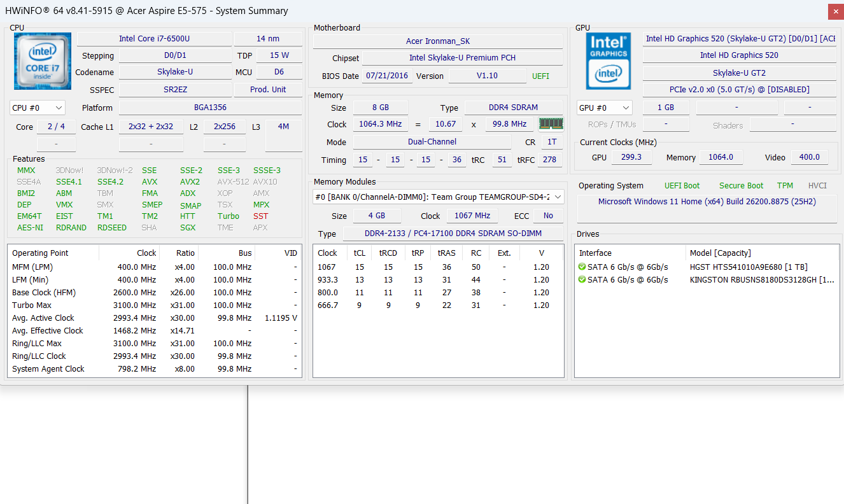Viewport: 844px width, 504px height.
Task: Click the Core count 2 / 4 field
Action: tap(57, 127)
